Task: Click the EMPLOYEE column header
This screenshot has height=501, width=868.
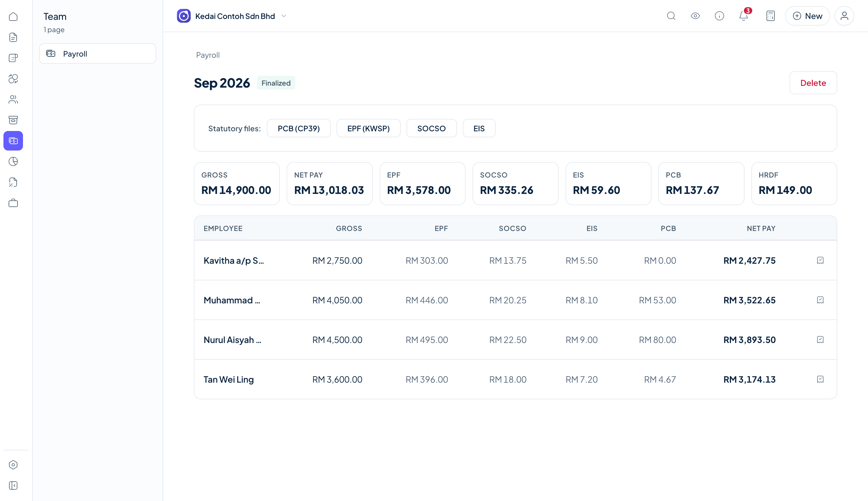Action: [223, 228]
